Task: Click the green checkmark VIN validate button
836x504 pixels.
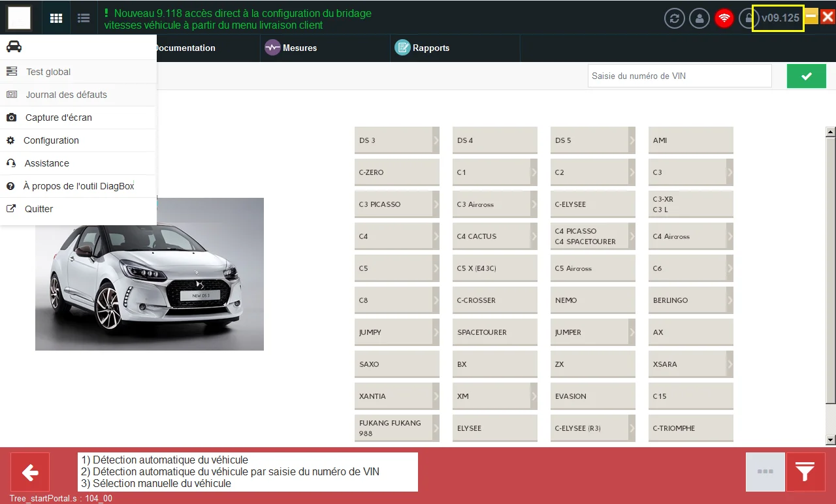Action: click(807, 76)
